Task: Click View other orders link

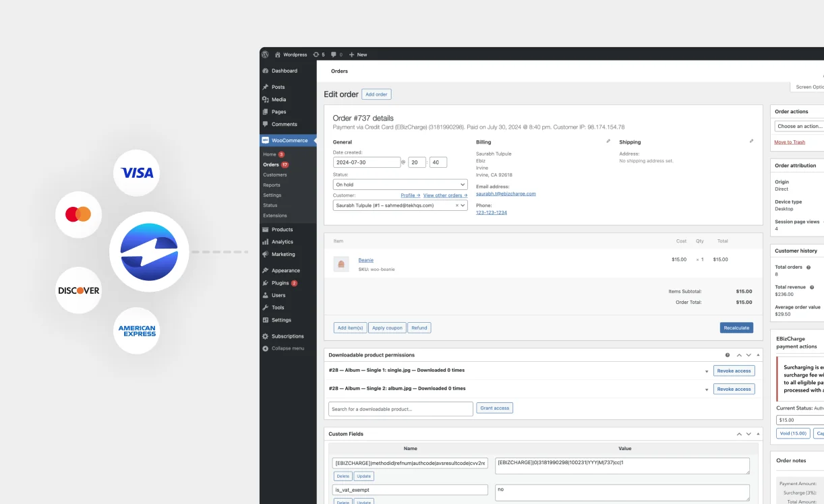Action: coord(445,195)
